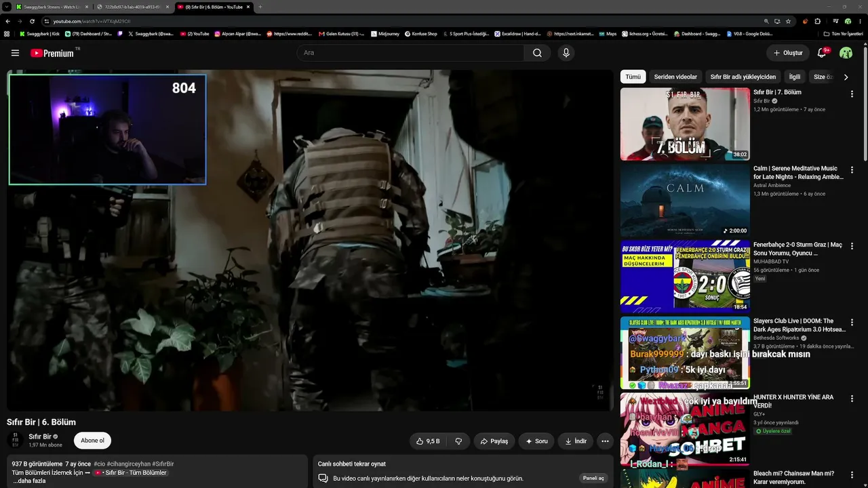View site information icon beside URL
868x488 pixels.
46,21
